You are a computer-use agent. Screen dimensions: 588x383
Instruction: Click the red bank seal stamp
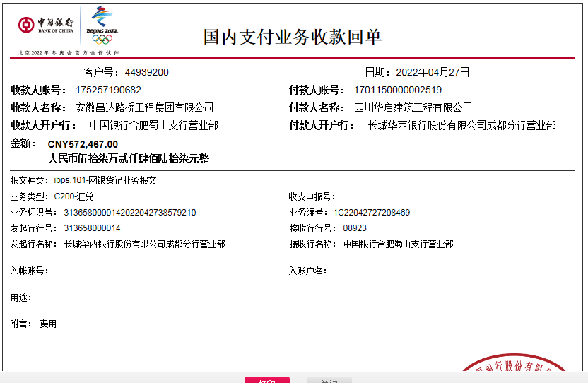[x=523, y=368]
